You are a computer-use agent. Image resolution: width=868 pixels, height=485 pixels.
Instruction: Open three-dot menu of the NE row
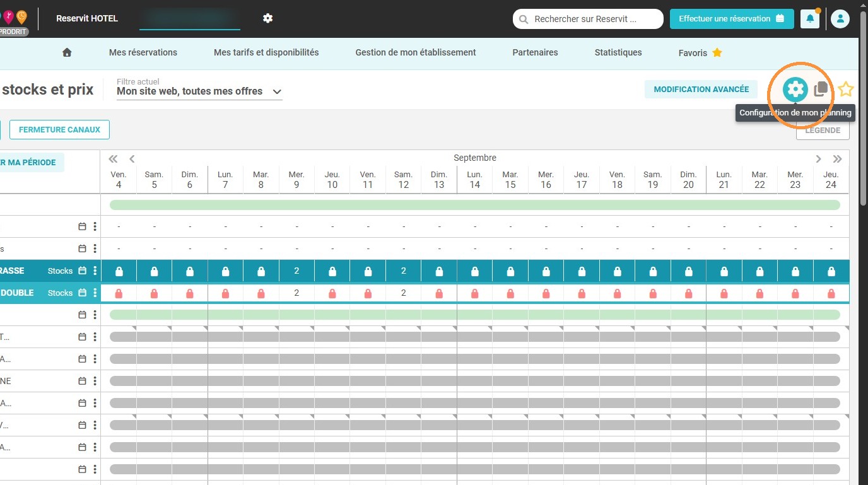(x=95, y=381)
